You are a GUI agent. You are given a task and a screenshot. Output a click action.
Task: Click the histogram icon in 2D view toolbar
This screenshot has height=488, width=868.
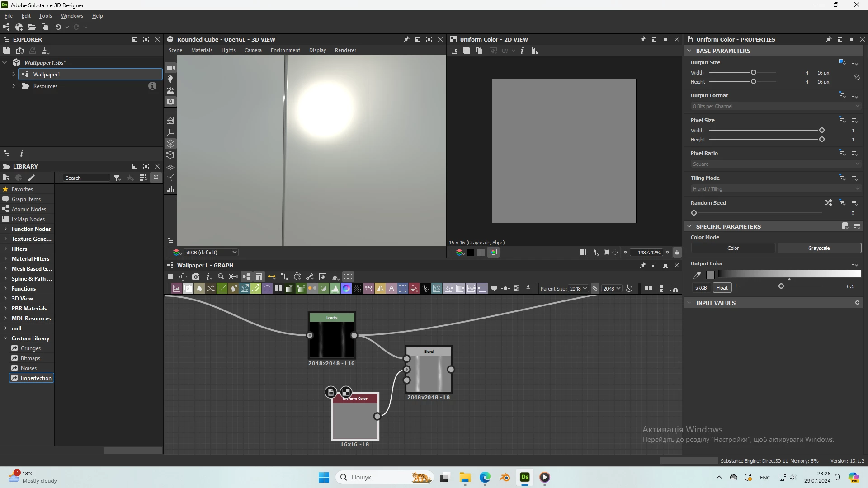click(x=535, y=51)
